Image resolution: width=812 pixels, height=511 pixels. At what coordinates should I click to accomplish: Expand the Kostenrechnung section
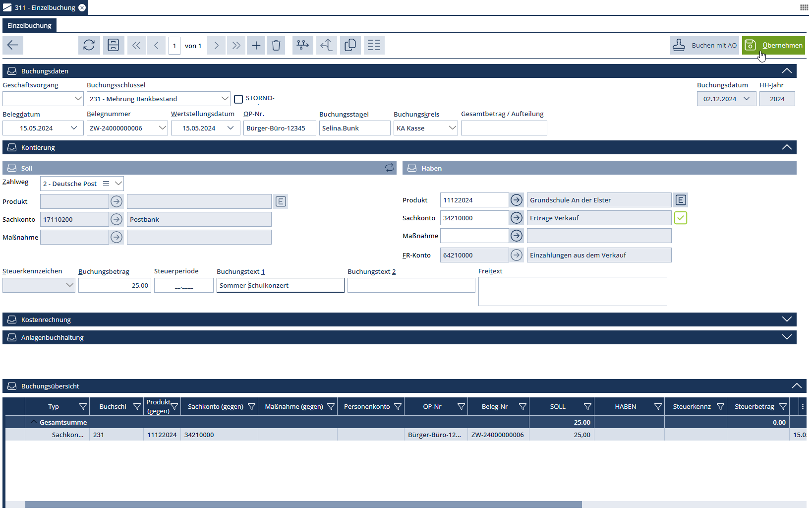click(x=786, y=319)
